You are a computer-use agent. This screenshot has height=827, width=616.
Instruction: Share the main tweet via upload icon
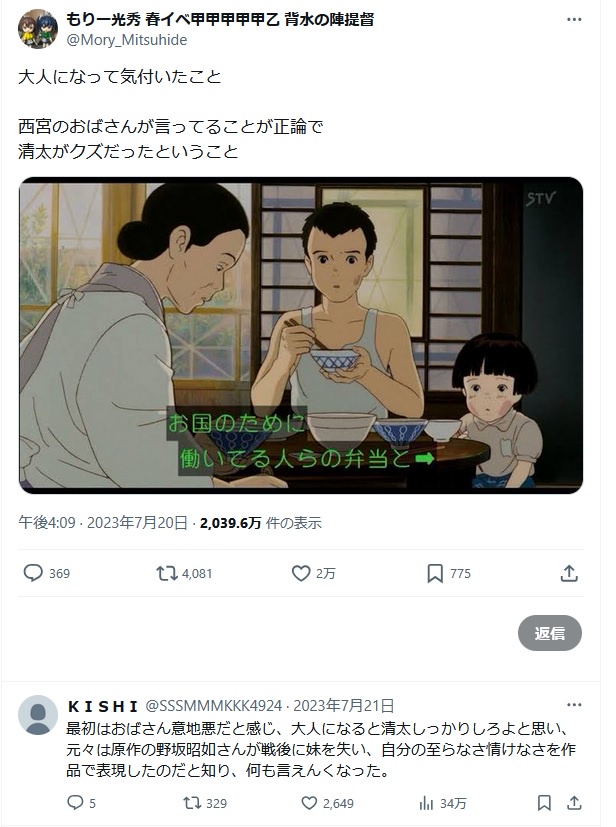click(x=569, y=573)
